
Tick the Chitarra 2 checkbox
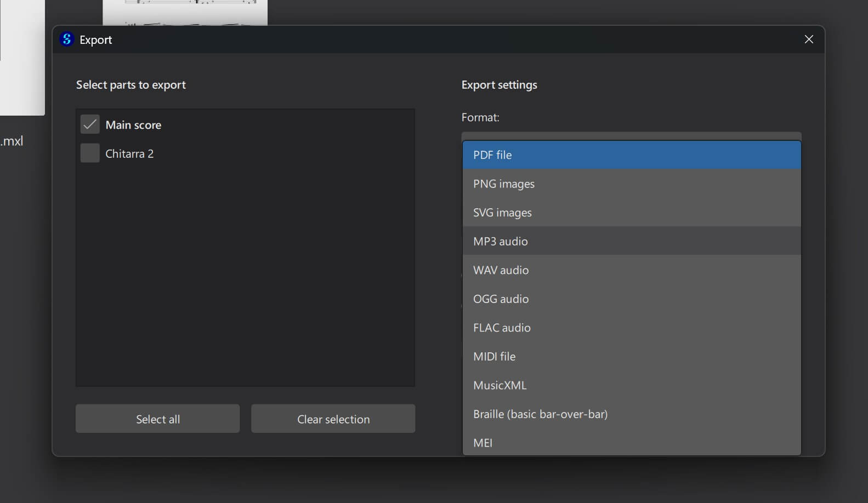[x=90, y=153]
